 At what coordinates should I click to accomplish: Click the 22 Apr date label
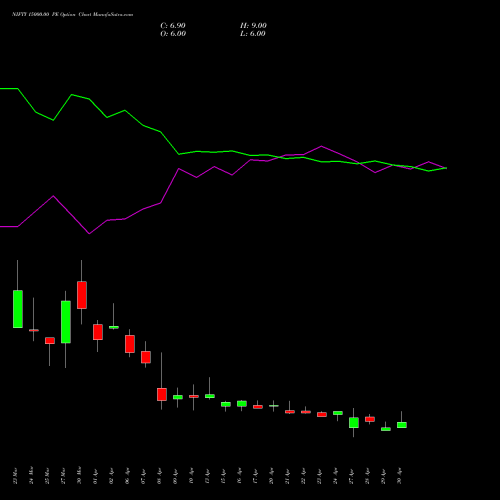coord(303,476)
